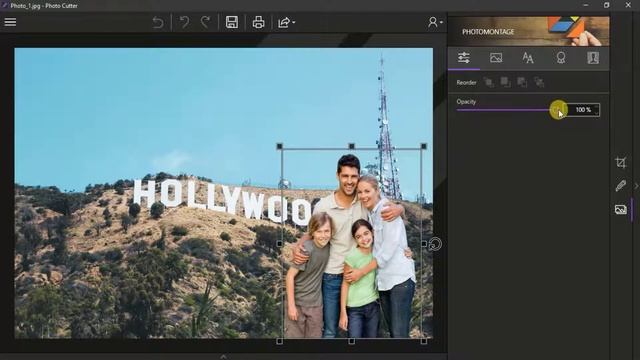This screenshot has width=640, height=360.
Task: Click the PHOTOMONTAGE banner header
Action: tap(529, 31)
